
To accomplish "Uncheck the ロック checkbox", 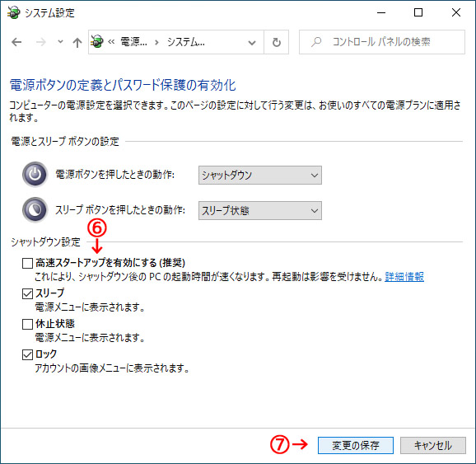I will tap(27, 354).
